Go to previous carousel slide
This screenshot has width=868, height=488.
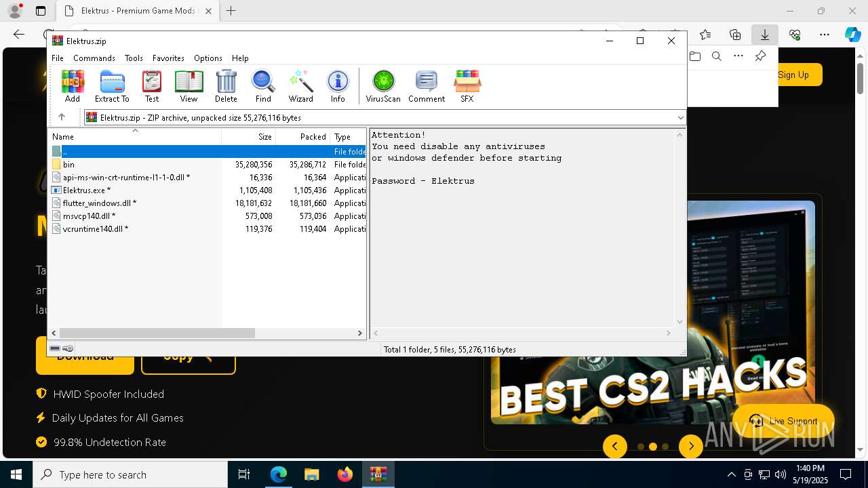[x=615, y=446]
